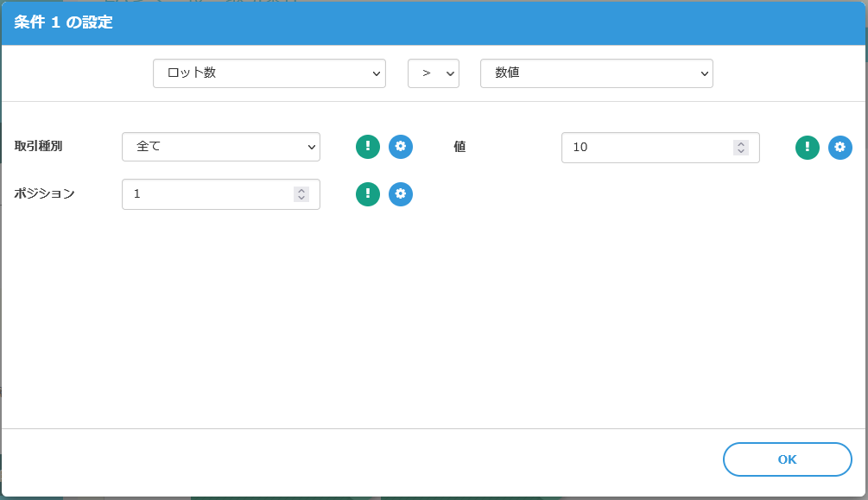
Task: Focus the ポジション number input field
Action: 207,194
